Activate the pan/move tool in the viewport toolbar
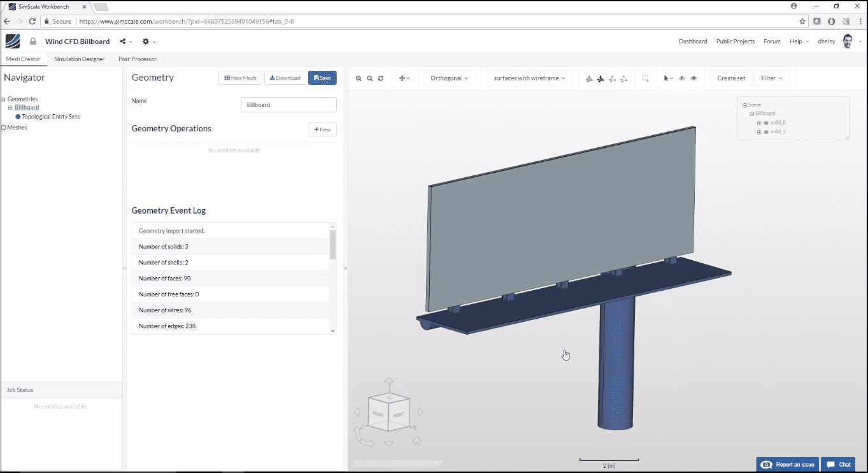Screen dimensions: 868x473 coord(402,78)
